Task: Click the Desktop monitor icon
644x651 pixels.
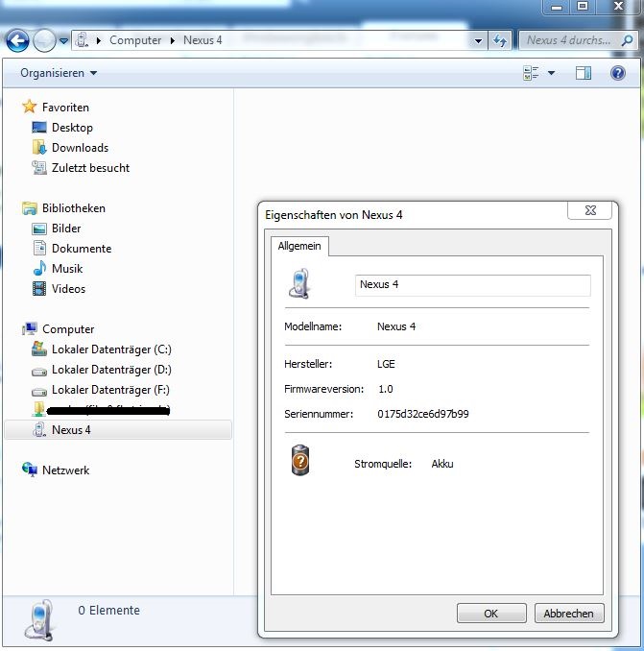Action: pos(39,128)
